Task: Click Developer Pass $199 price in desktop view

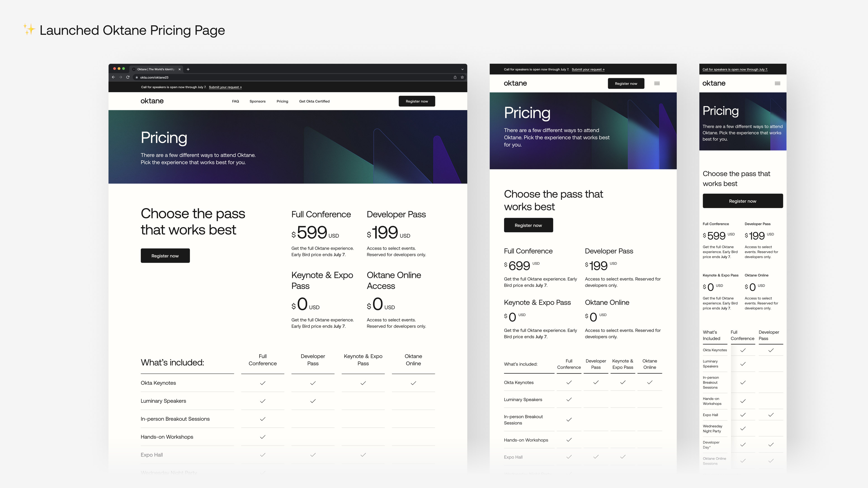Action: 389,232
